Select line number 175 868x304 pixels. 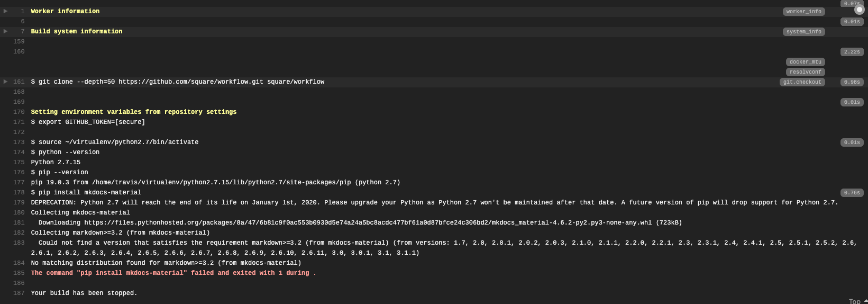[19, 162]
